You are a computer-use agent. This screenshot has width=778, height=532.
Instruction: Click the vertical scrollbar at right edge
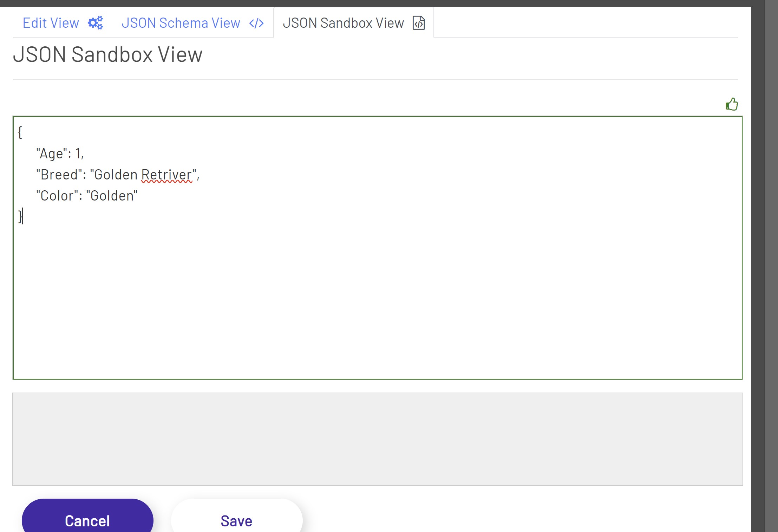point(771,246)
